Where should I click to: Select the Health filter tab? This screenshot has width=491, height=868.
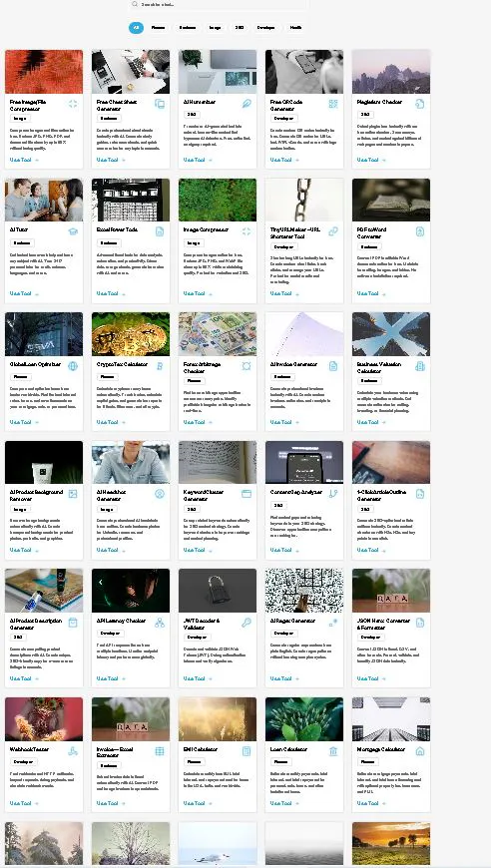coord(296,28)
